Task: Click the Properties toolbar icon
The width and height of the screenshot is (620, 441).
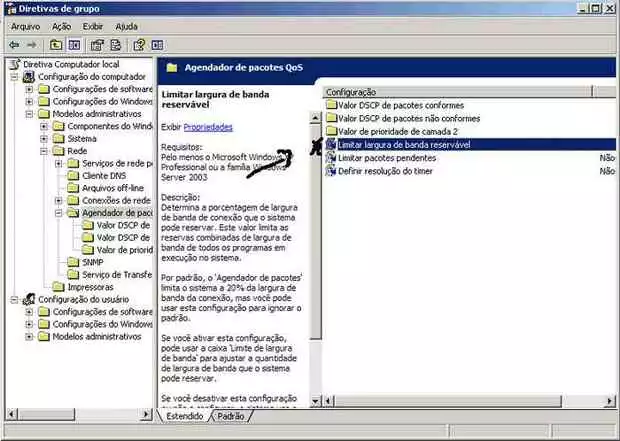Action: (x=98, y=45)
